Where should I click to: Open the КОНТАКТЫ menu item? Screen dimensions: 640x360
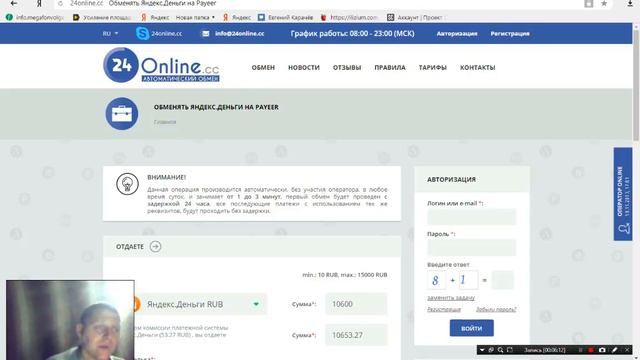pyautogui.click(x=478, y=67)
